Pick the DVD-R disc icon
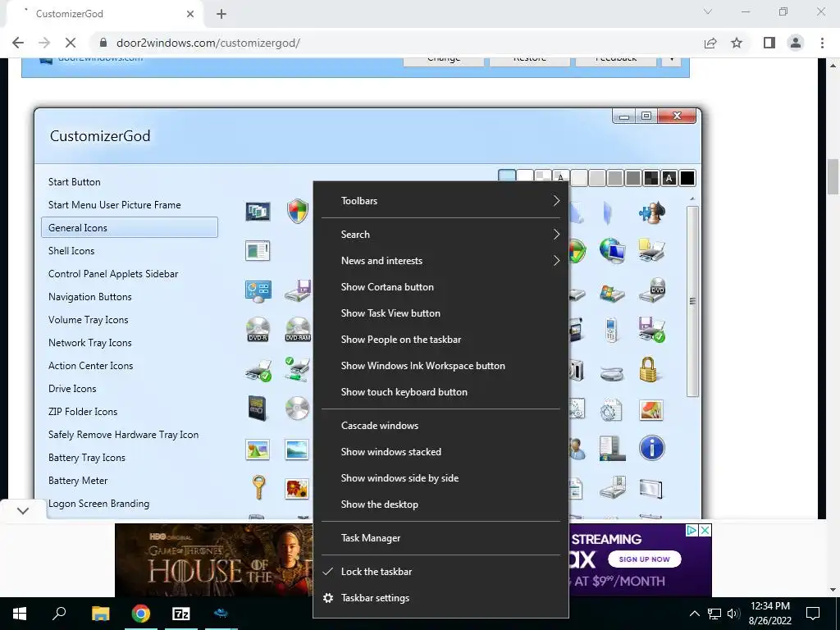The image size is (840, 630). coord(258,330)
